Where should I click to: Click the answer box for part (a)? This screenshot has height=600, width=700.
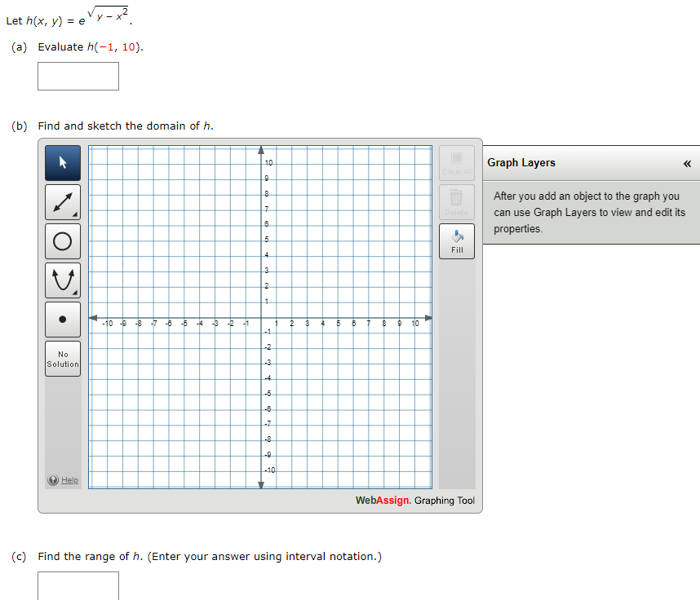[x=78, y=76]
